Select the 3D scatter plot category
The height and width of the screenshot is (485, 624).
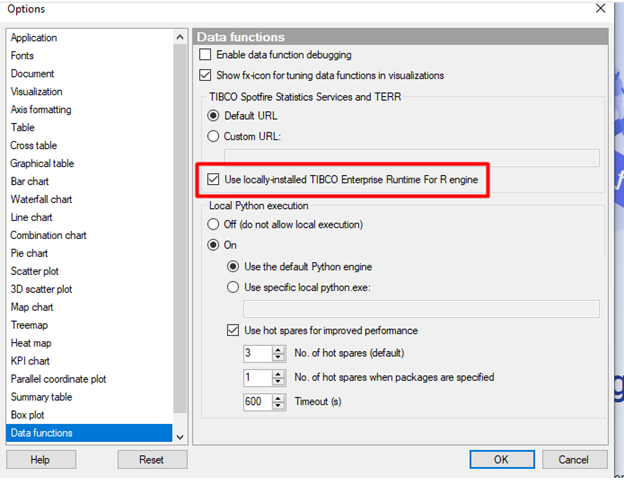[90, 289]
